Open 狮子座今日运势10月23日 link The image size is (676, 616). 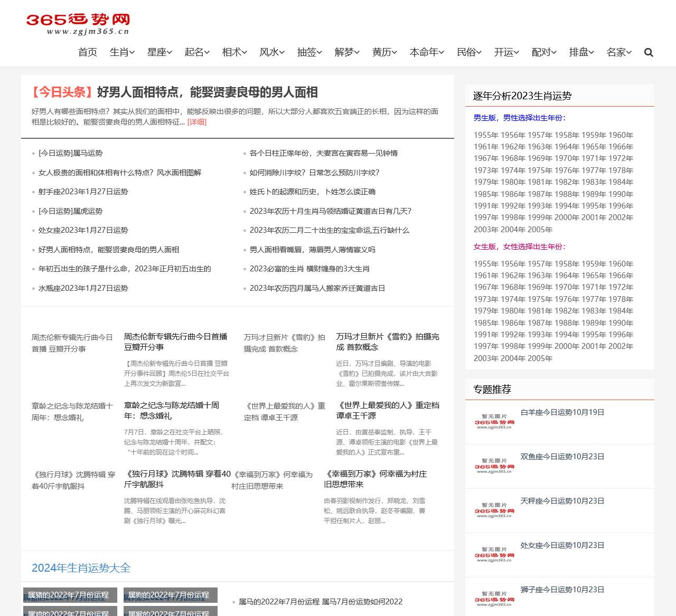pos(562,590)
